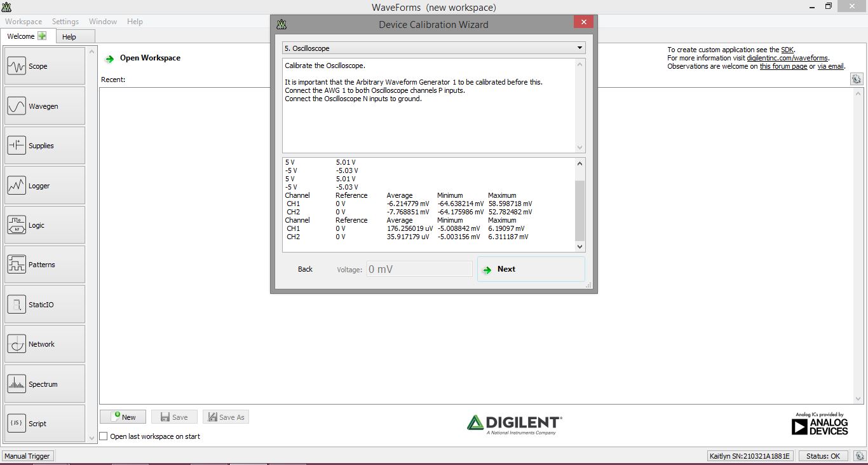The image size is (868, 465).
Task: Click device status Kaitlyn SN:210321A1881E
Action: [x=750, y=456]
